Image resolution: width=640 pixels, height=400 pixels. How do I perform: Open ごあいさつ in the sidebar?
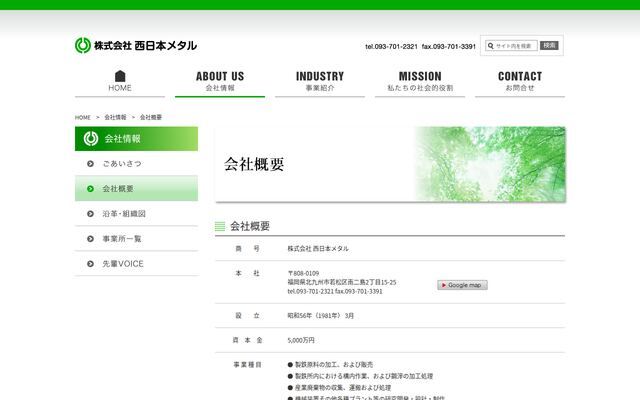pos(136,164)
